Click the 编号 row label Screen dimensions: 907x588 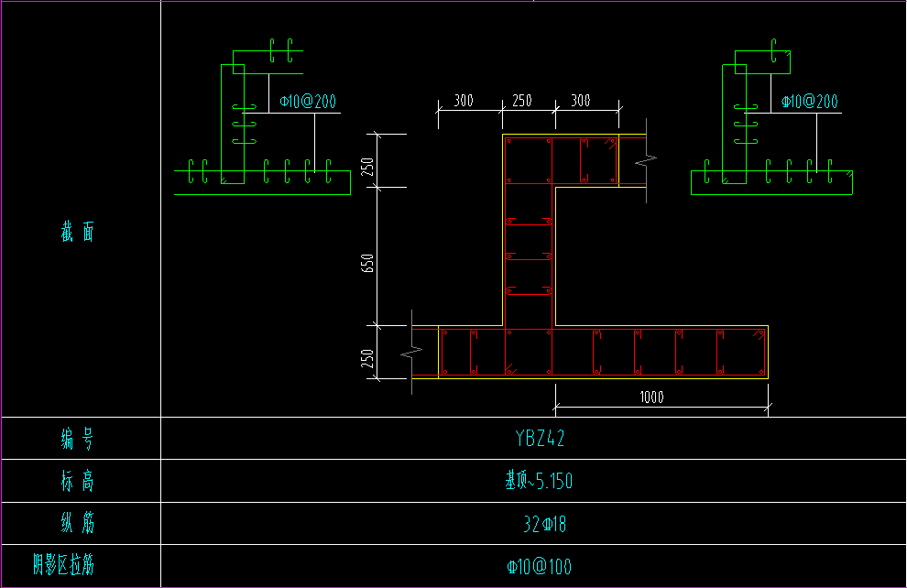(78, 439)
